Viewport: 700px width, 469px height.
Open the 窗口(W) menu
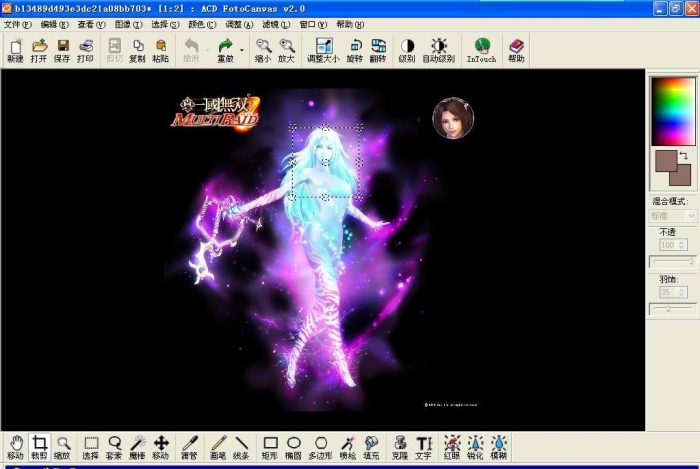coord(313,25)
